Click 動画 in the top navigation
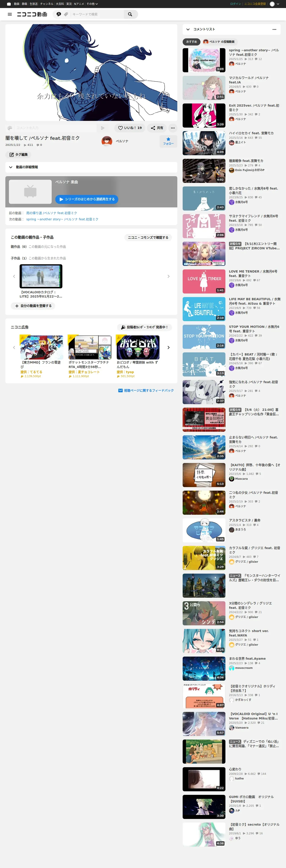The width and height of the screenshot is (286, 868). pyautogui.click(x=16, y=4)
